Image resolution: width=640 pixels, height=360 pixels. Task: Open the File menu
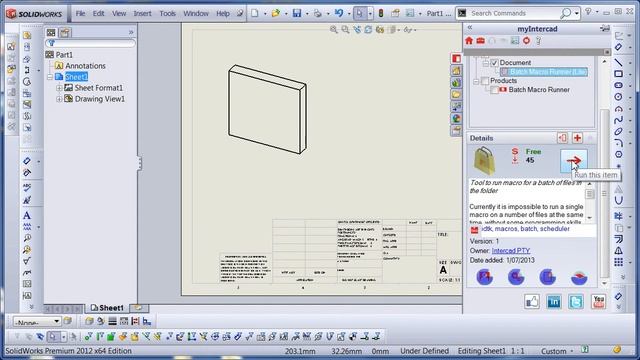tap(80, 13)
